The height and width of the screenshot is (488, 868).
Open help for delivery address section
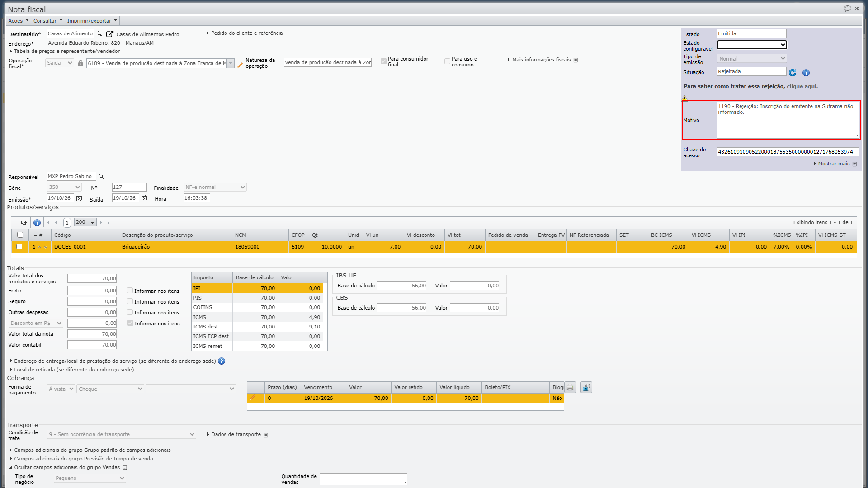222,361
